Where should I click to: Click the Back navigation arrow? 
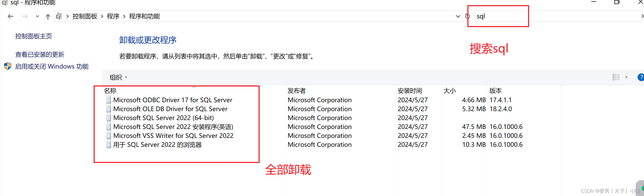[x=10, y=17]
